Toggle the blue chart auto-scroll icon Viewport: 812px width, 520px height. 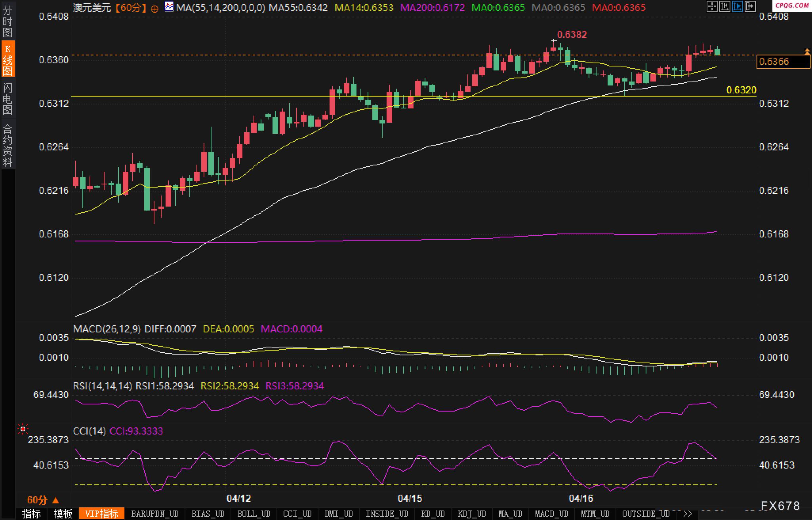point(738,6)
